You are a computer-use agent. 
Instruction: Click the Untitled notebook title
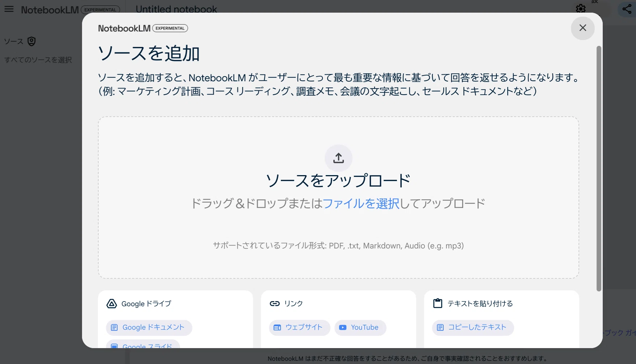click(176, 9)
